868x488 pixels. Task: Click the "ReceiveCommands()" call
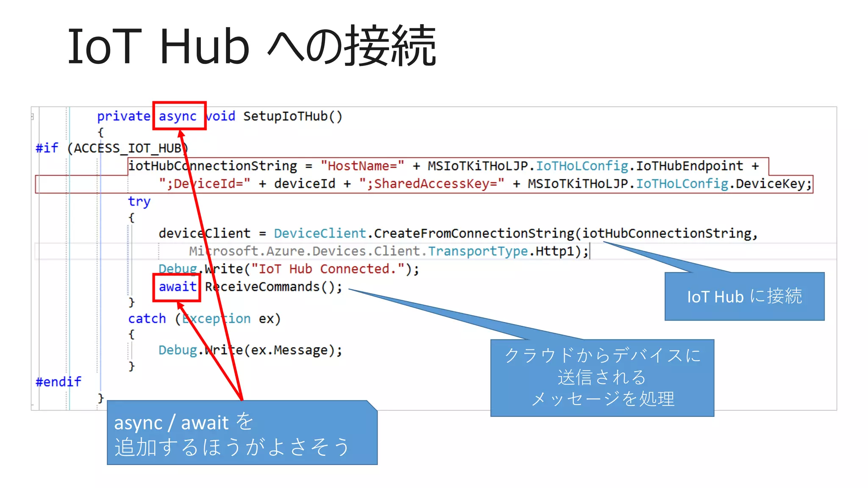pyautogui.click(x=270, y=287)
